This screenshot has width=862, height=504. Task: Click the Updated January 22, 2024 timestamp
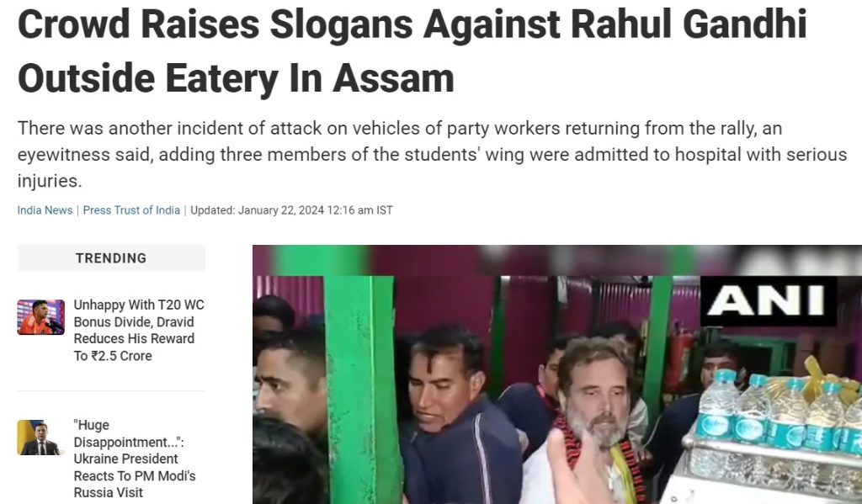click(291, 210)
